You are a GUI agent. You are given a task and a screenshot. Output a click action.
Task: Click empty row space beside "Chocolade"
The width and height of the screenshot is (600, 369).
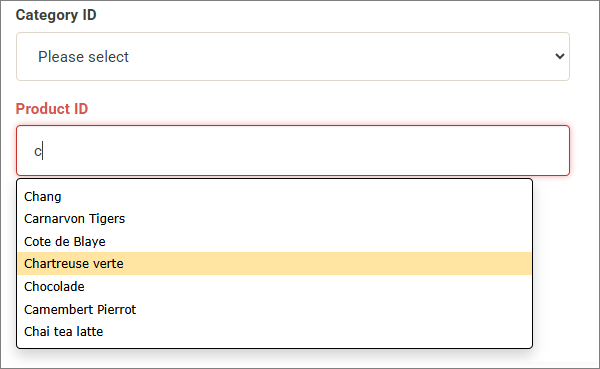coord(306,286)
